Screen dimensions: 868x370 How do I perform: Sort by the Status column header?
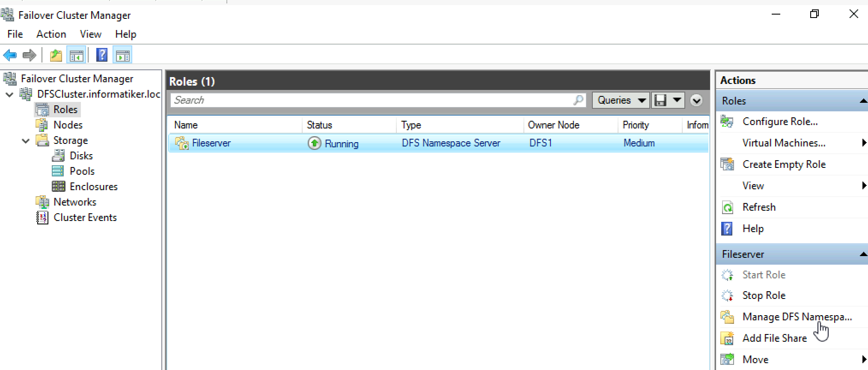tap(349, 125)
